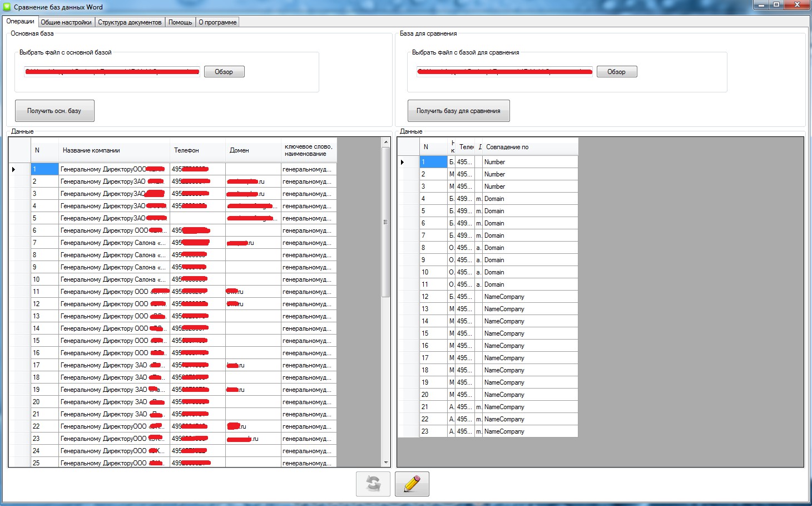This screenshot has width=812, height=506.
Task: Select row number 7 in main grid
Action: 44,243
